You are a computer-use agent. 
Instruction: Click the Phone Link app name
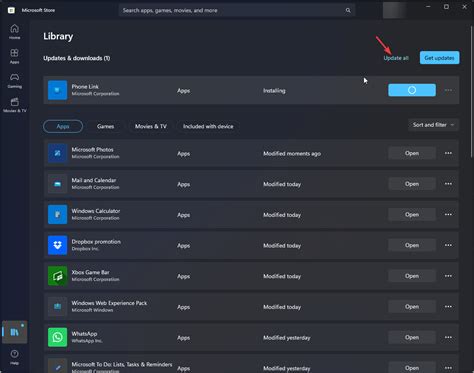pyautogui.click(x=85, y=87)
